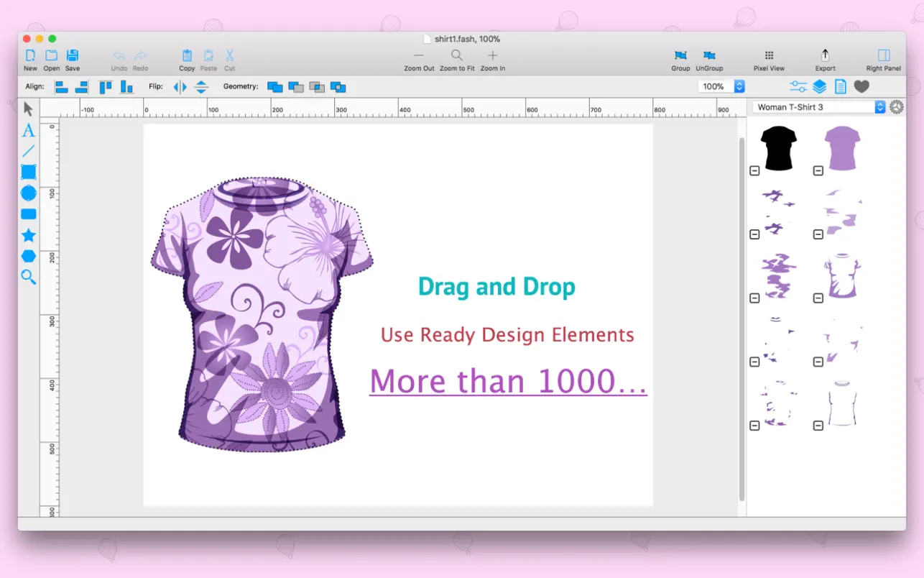This screenshot has width=924, height=578.
Task: Toggle the vertical flip control
Action: [200, 86]
